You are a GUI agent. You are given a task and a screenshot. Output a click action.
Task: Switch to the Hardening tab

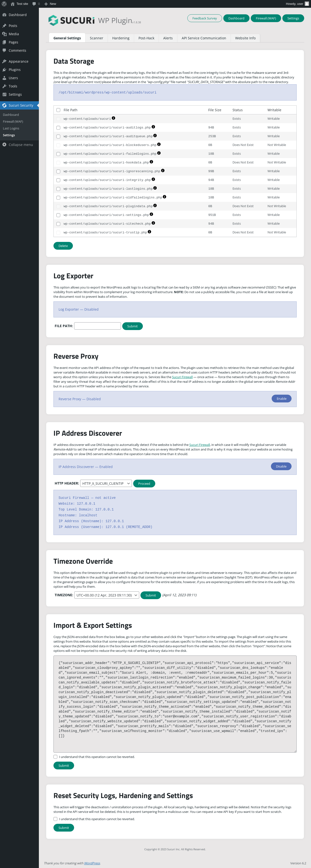121,38
